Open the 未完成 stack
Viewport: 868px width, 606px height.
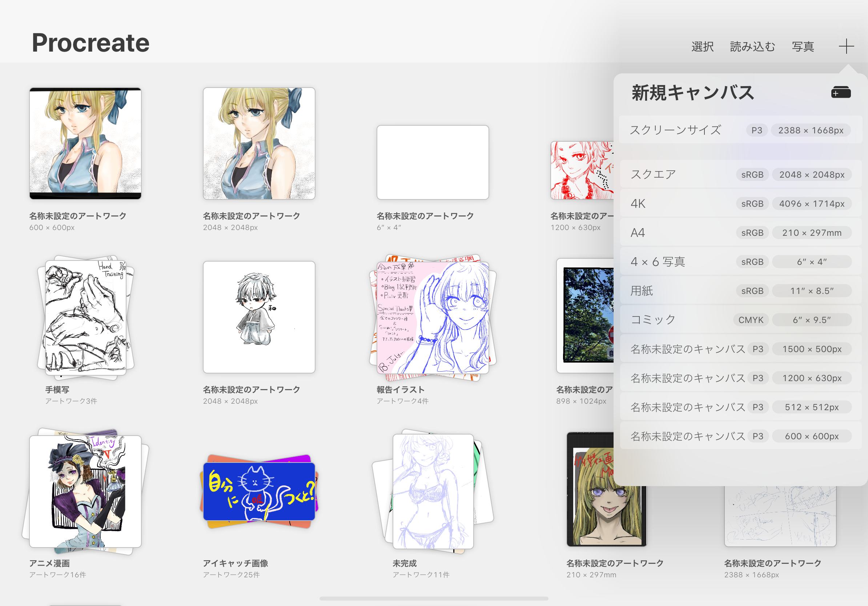pos(433,491)
